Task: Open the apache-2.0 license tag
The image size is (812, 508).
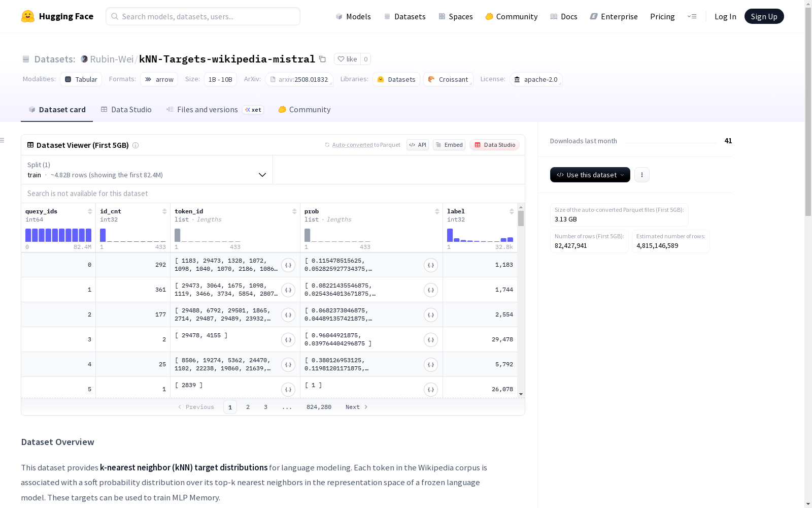Action: click(536, 79)
